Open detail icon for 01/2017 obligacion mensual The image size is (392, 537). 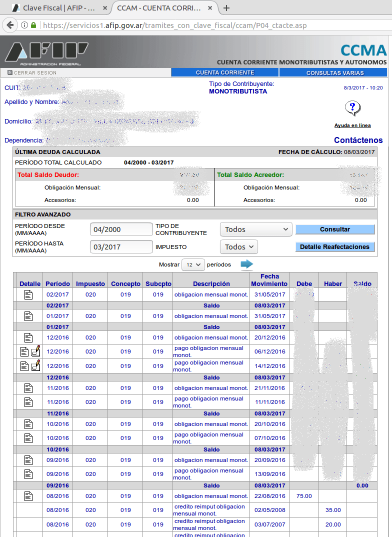(28, 316)
